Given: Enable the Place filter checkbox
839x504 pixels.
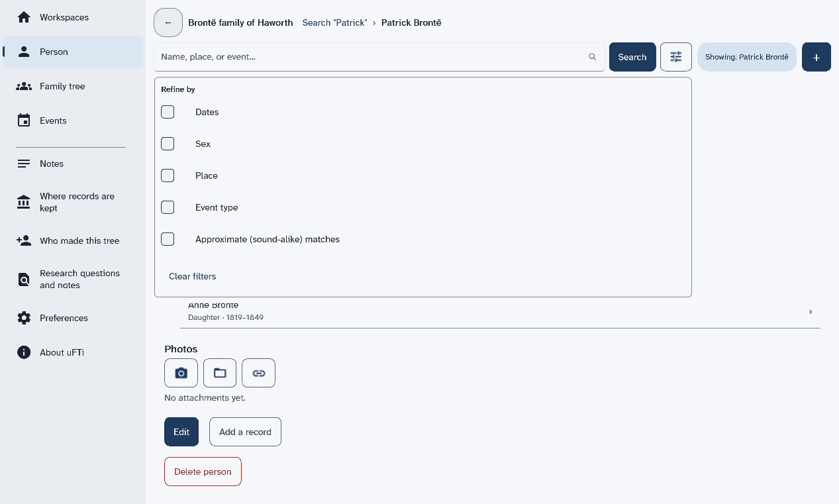Looking at the screenshot, I should click(x=168, y=176).
